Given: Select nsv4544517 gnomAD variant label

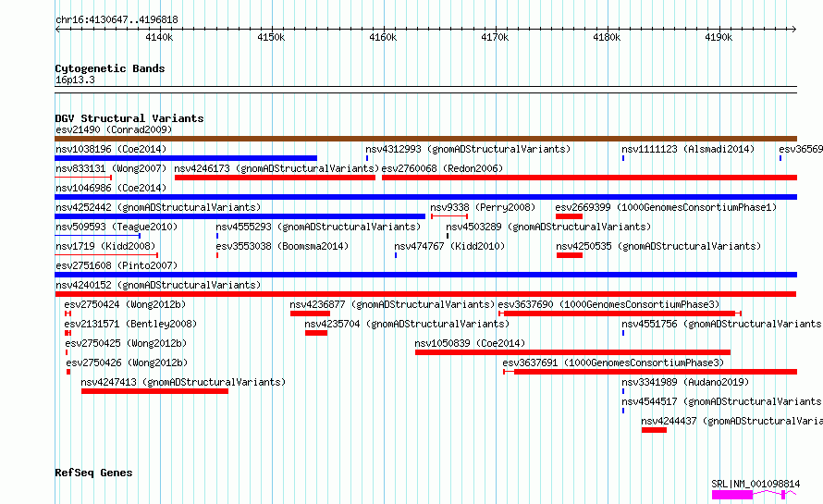Looking at the screenshot, I should tap(721, 401).
